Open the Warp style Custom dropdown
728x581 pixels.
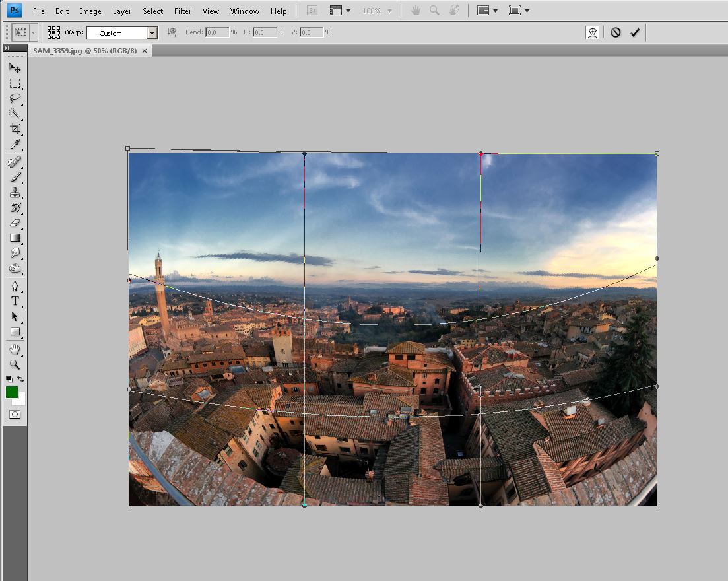tap(152, 32)
